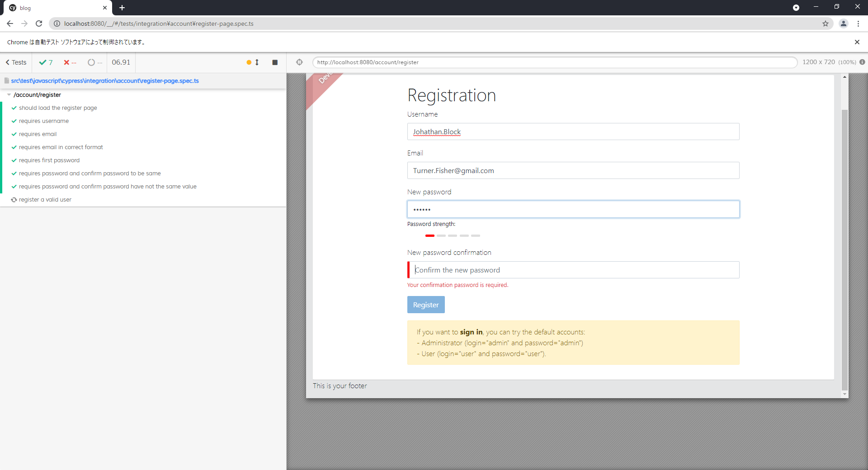Viewport: 868px width, 470px height.
Task: Click the browser forward arrow
Action: (x=24, y=23)
